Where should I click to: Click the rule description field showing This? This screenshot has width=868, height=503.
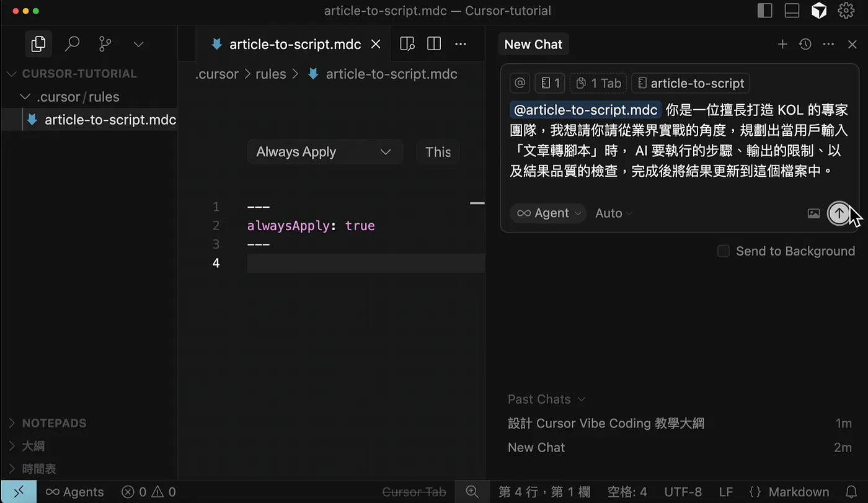[x=438, y=152]
